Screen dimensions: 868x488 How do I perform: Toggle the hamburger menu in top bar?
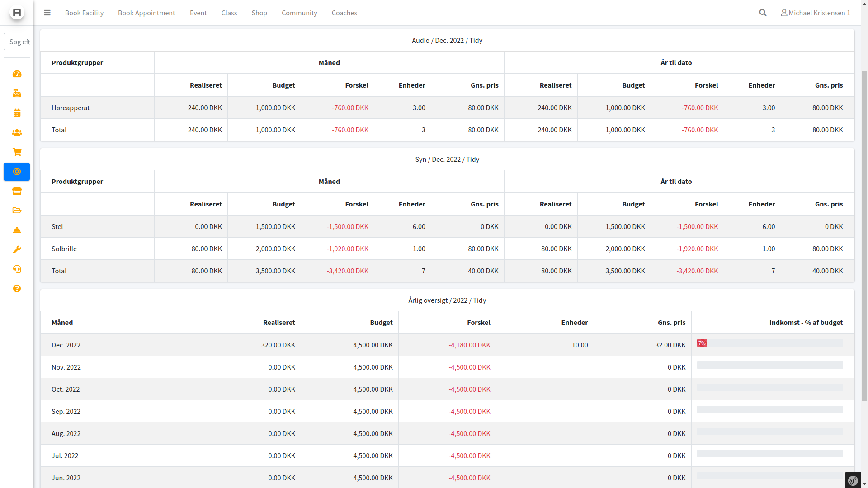[47, 13]
